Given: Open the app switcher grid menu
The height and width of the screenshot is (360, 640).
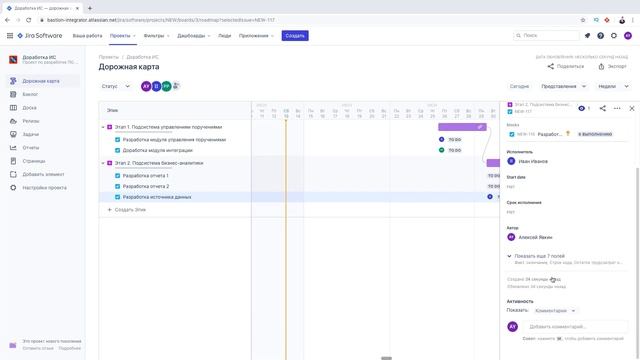Looking at the screenshot, I should [x=10, y=36].
